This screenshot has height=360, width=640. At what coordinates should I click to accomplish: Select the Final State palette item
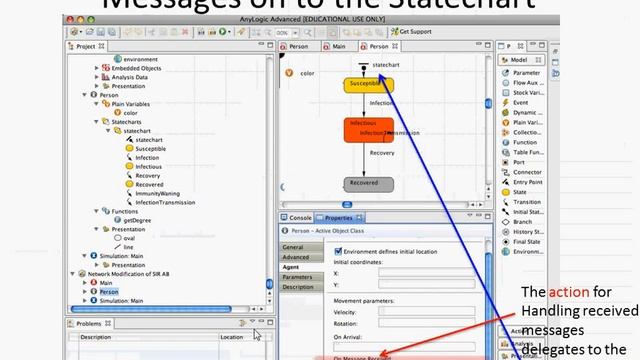[x=521, y=242]
